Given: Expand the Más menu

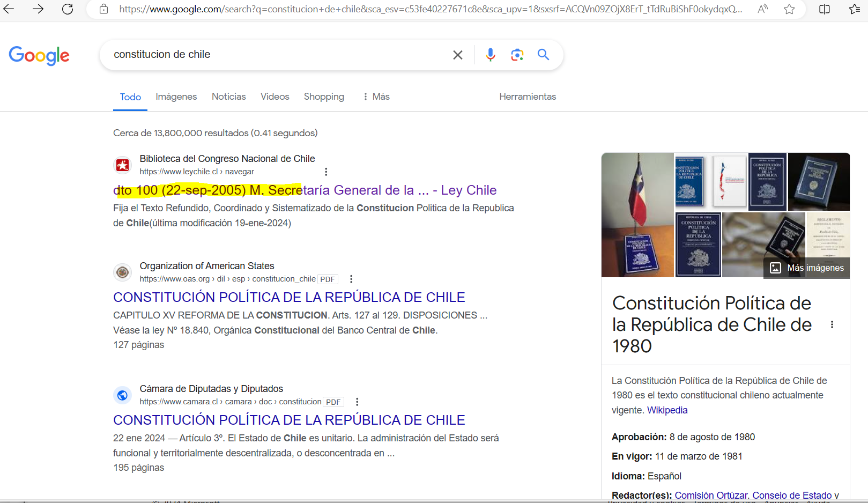Looking at the screenshot, I should (376, 97).
